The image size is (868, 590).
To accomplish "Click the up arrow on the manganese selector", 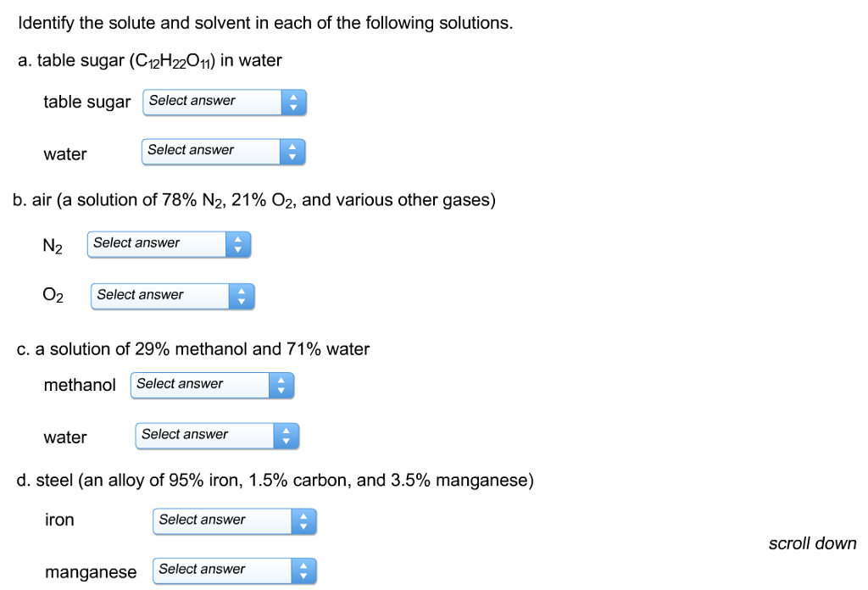I will point(303,565).
